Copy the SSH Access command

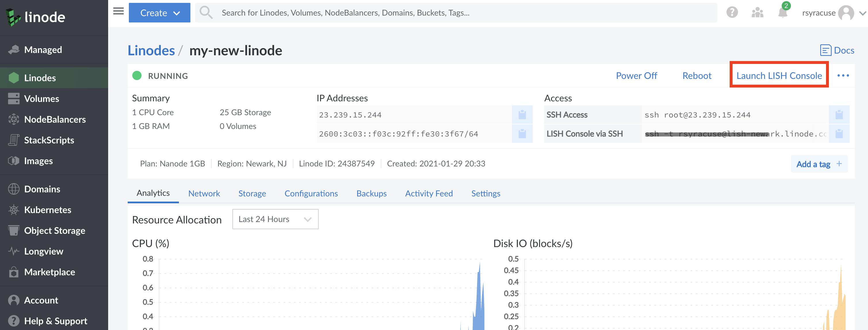tap(839, 115)
